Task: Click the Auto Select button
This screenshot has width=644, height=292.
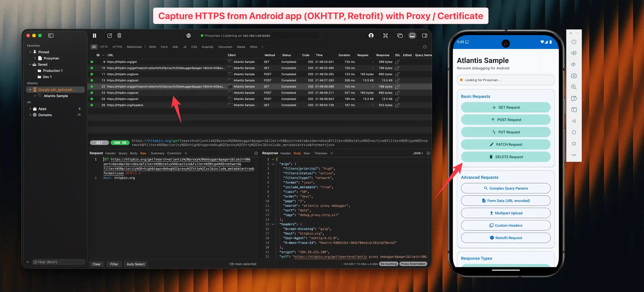Action: 136,264
